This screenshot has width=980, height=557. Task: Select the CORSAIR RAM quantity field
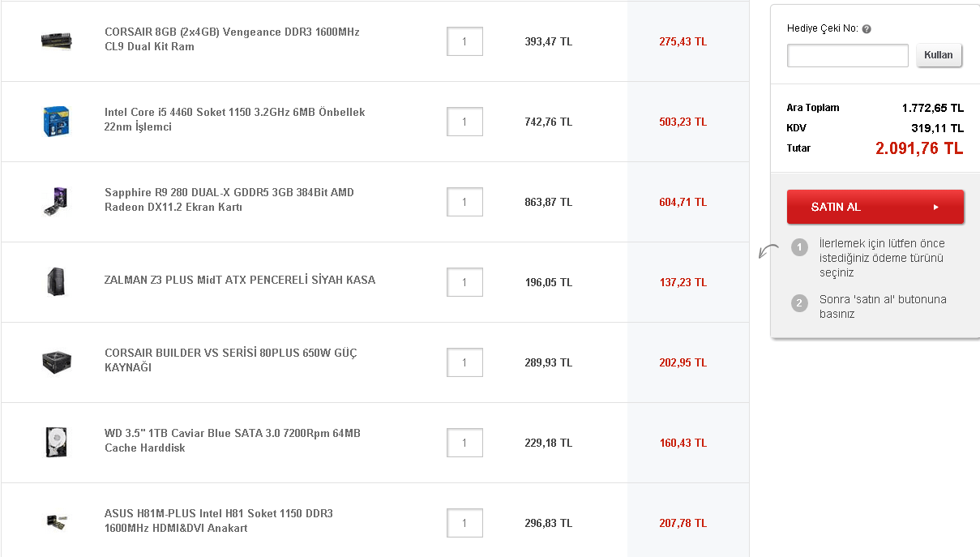pyautogui.click(x=464, y=41)
